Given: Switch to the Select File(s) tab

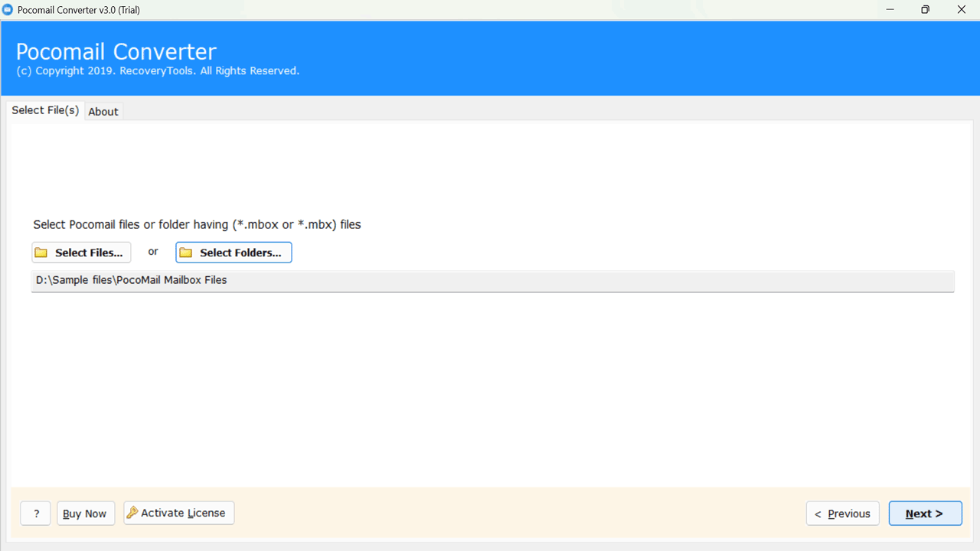Looking at the screenshot, I should pyautogui.click(x=45, y=110).
